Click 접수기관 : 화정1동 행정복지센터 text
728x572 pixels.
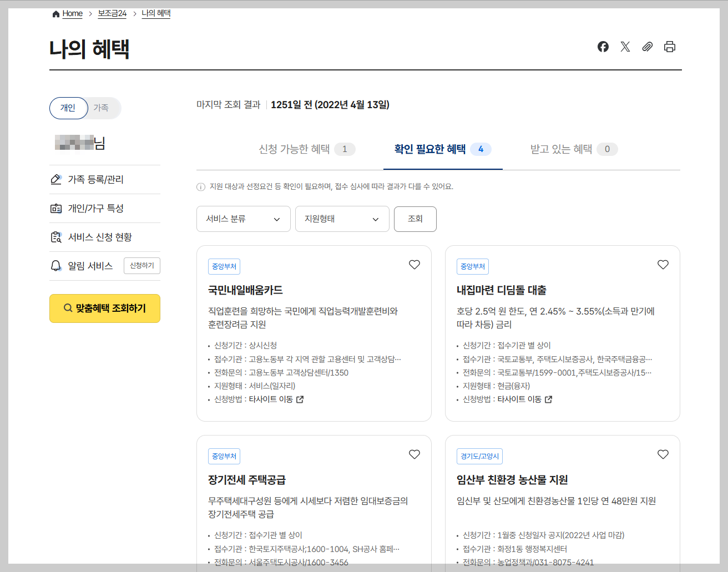click(515, 549)
